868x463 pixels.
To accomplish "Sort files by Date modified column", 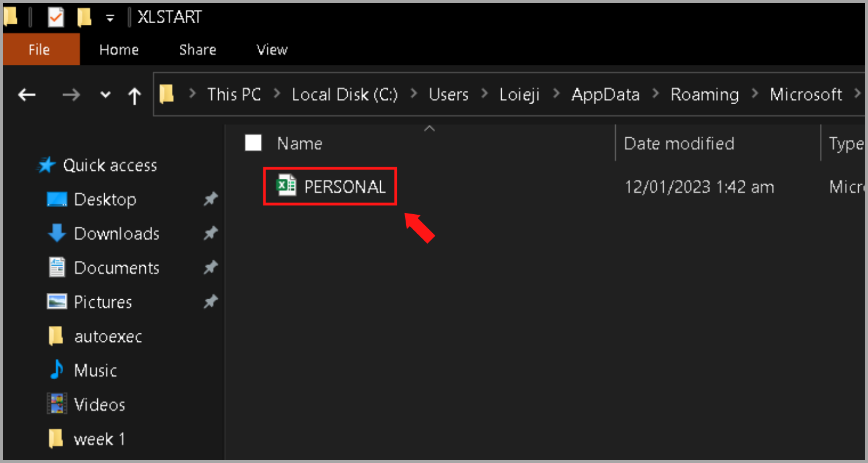I will click(x=679, y=143).
